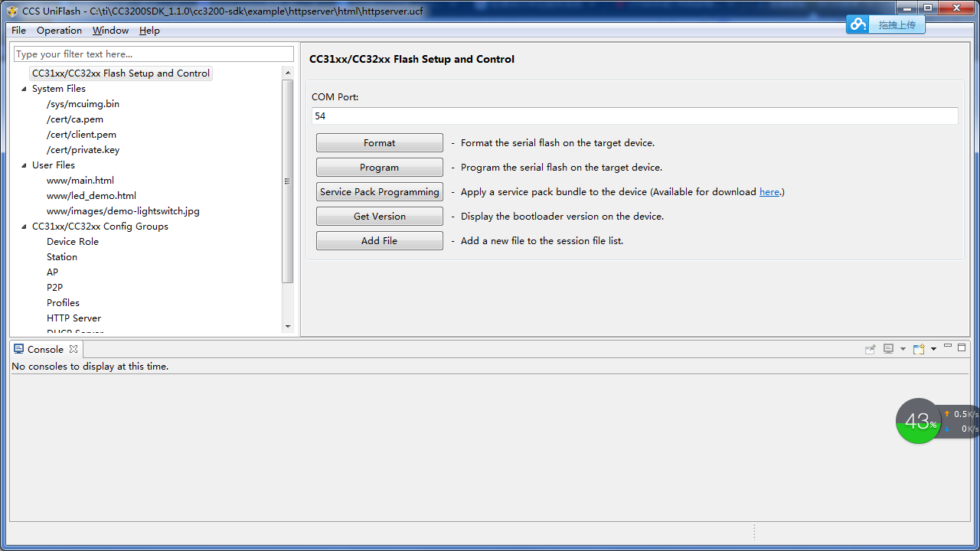This screenshot has width=980, height=551.
Task: Open the Open Console dropdown arrow
Action: tap(933, 350)
